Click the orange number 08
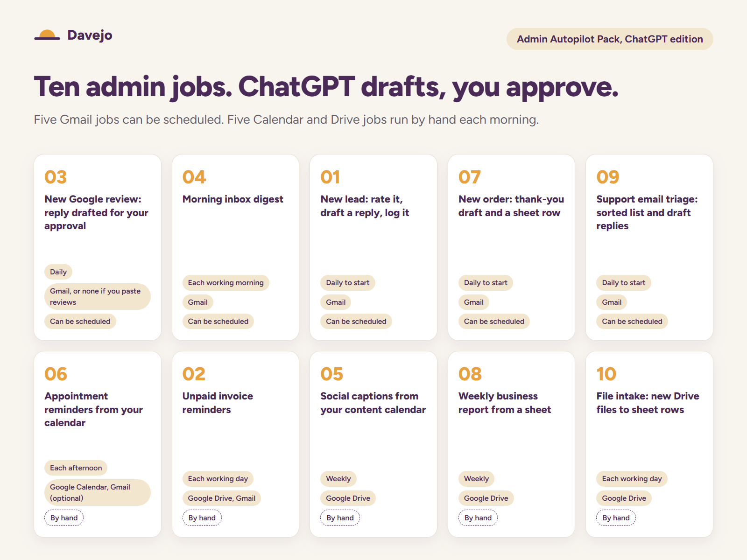The image size is (747, 560). tap(470, 374)
